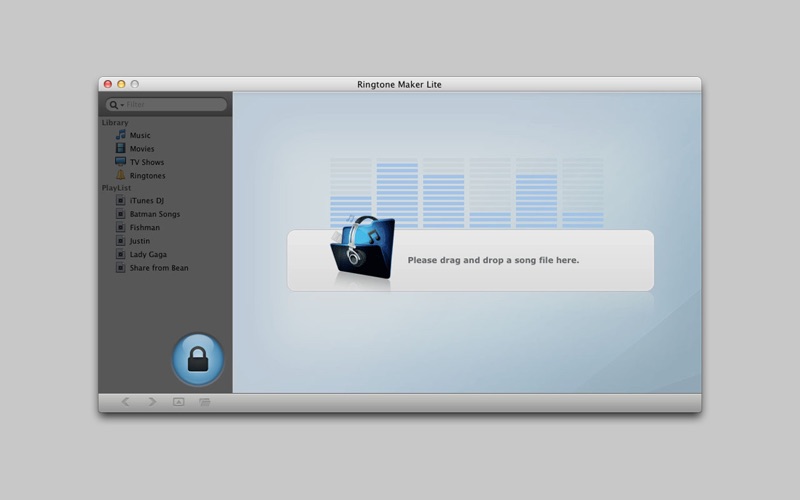
Task: Click the Share from Bean playlist icon
Action: coord(120,267)
